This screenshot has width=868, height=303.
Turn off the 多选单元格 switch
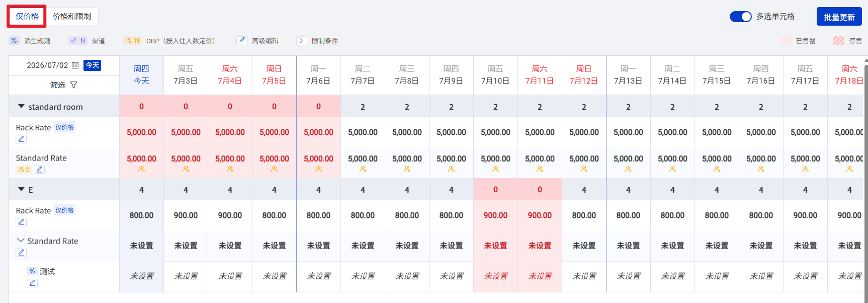[x=740, y=17]
